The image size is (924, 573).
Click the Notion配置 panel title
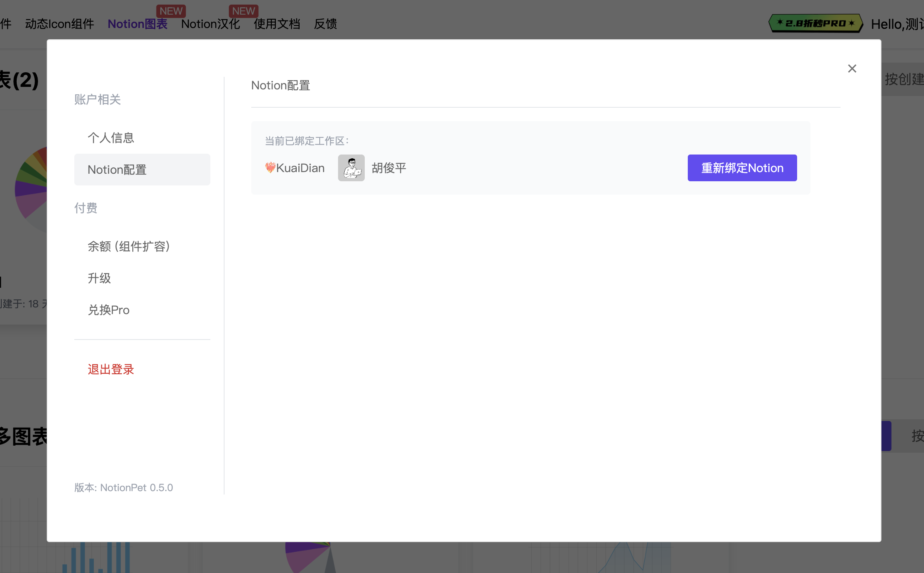(280, 85)
